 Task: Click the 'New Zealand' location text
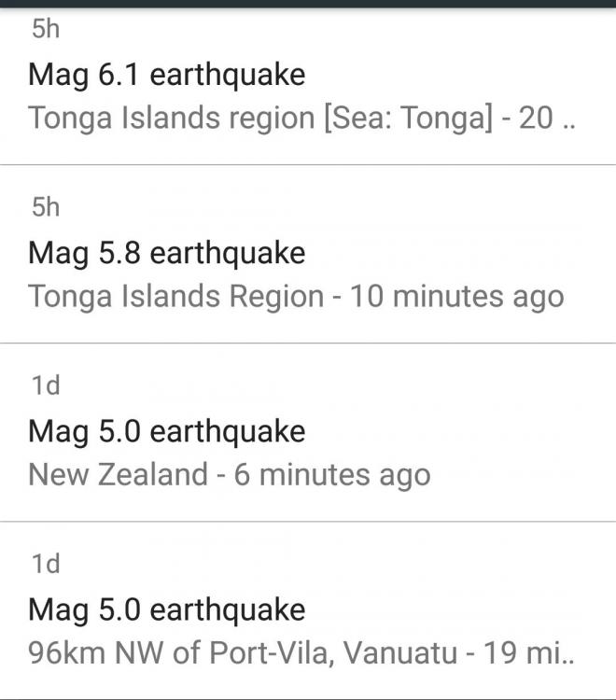118,475
